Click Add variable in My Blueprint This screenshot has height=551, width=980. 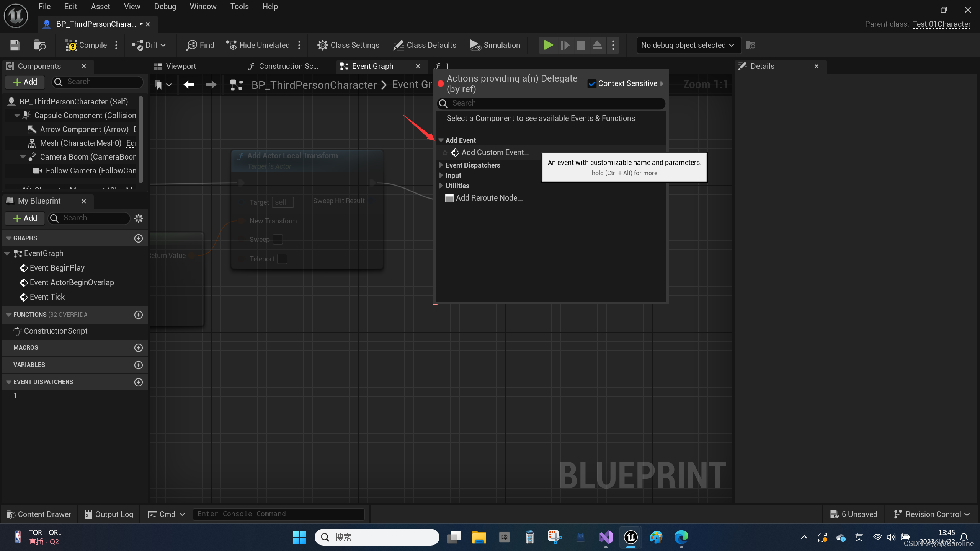pyautogui.click(x=139, y=365)
